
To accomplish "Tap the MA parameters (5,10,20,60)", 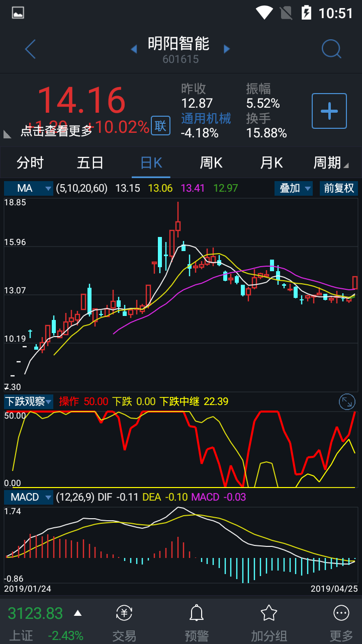I will [82, 188].
